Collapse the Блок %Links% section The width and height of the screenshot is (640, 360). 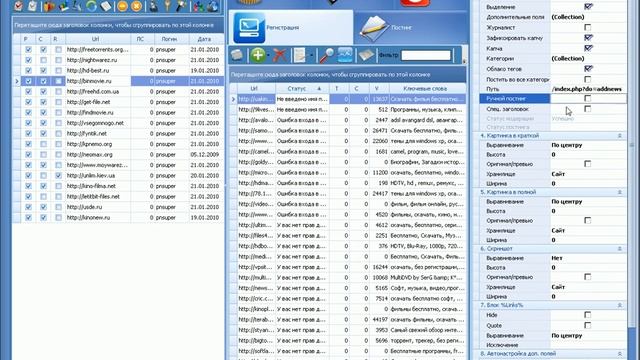point(620,305)
